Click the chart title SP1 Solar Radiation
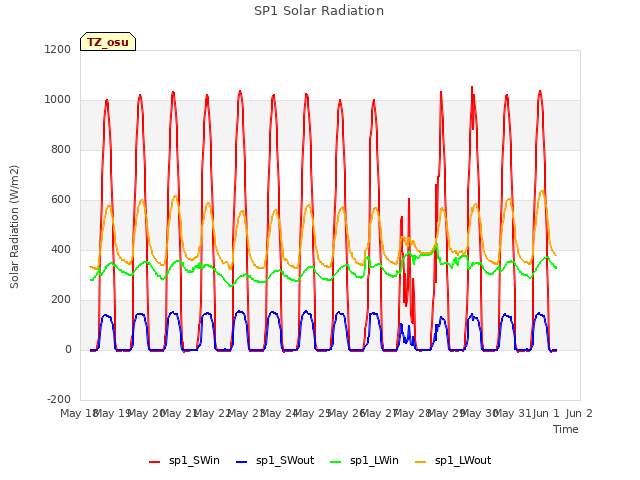 point(319,11)
